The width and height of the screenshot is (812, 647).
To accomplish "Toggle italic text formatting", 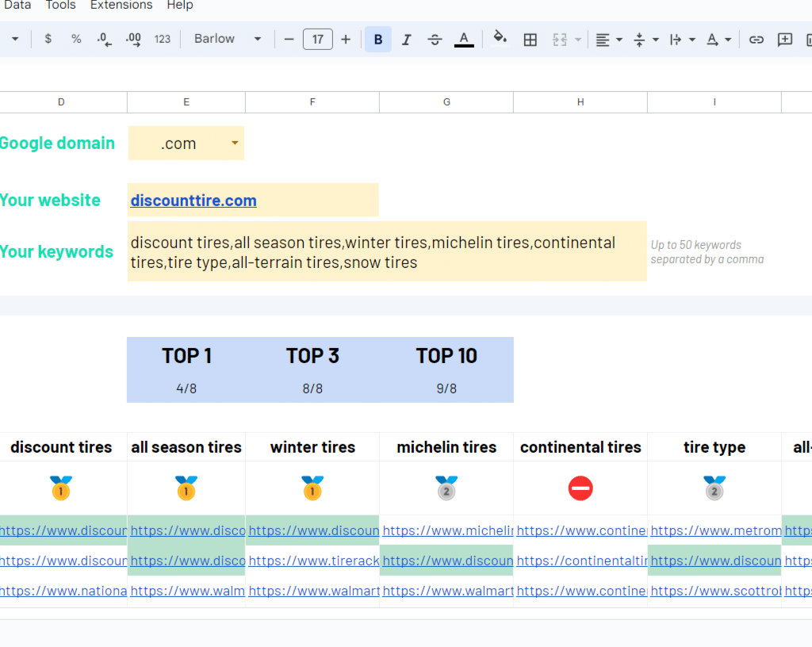I will tap(407, 40).
